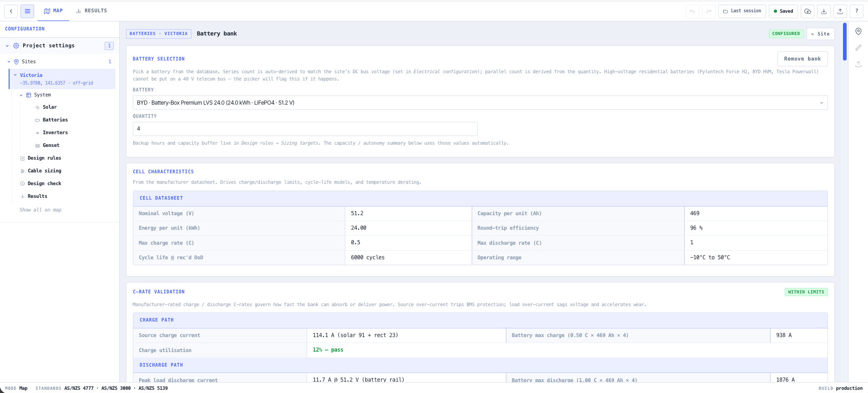Collapse the System node chevron
Viewport: 868px width, 393px height.
21,95
